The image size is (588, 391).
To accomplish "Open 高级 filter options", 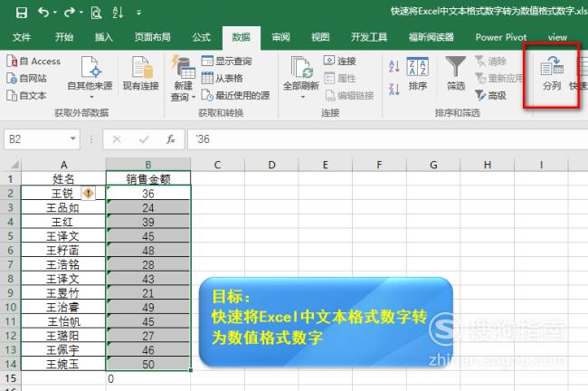I will tap(491, 95).
